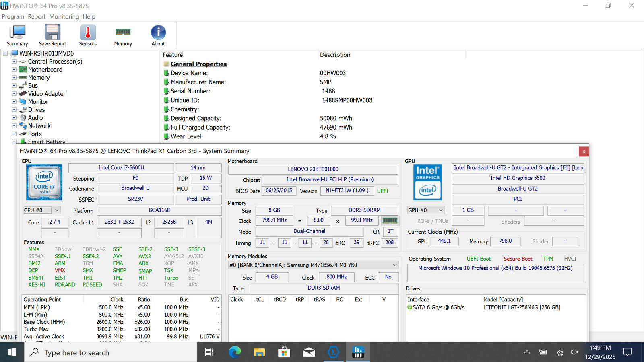Open the CPU #0 selector dropdown
The height and width of the screenshot is (362, 644).
41,210
